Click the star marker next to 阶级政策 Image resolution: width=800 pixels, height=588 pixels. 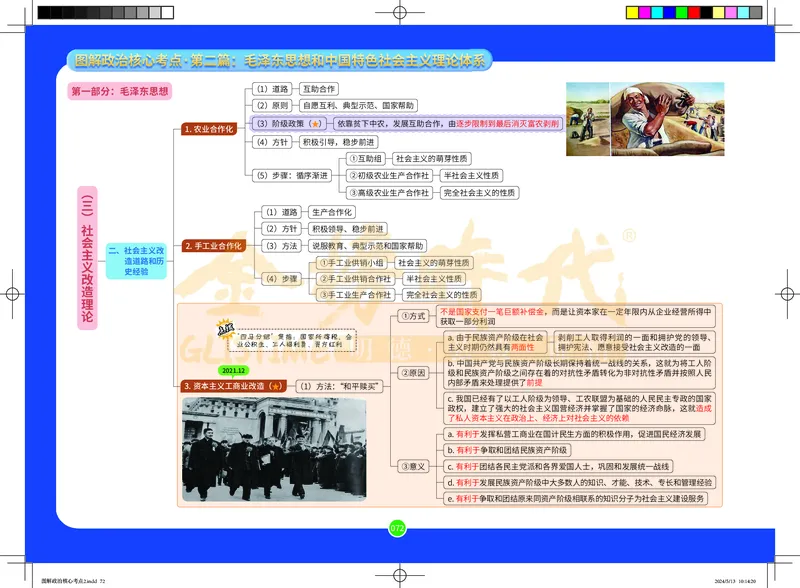316,123
